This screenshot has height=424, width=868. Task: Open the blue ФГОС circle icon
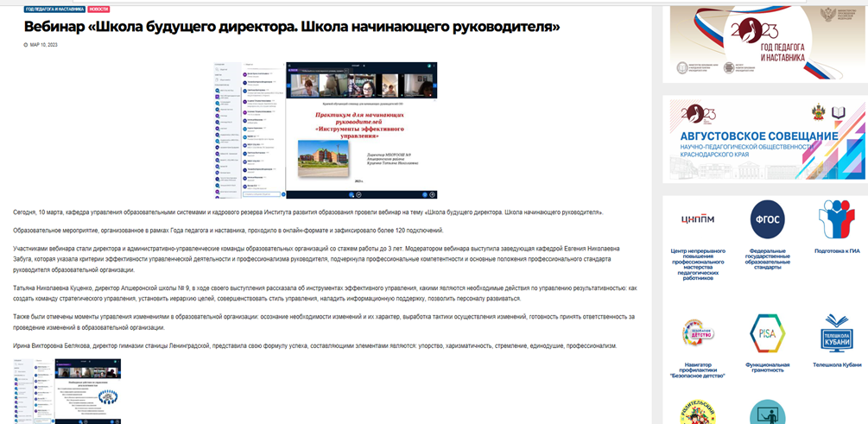766,218
